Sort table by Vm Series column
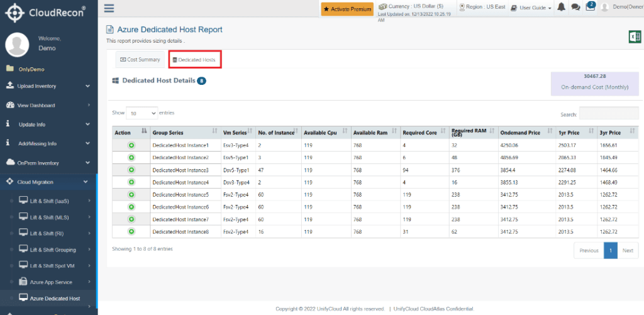The image size is (644, 315). (x=238, y=132)
